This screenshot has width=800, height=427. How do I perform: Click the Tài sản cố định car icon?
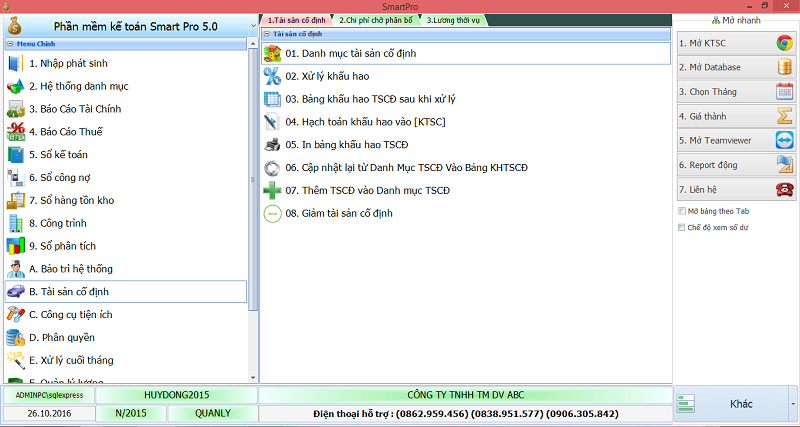pos(15,292)
